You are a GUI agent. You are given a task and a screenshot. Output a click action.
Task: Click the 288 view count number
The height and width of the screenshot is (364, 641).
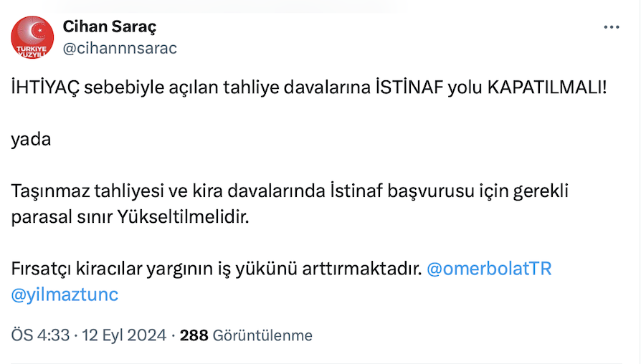tap(194, 335)
